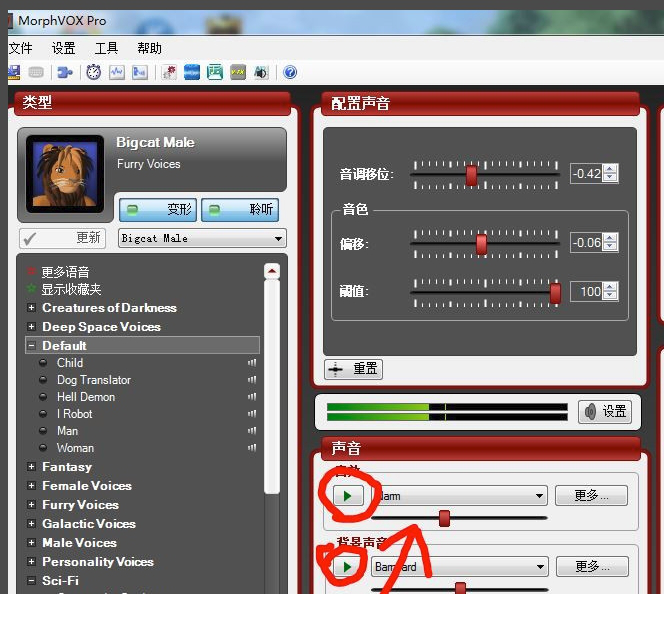
Task: Click the stopwatch toolbar icon
Action: pyautogui.click(x=94, y=72)
